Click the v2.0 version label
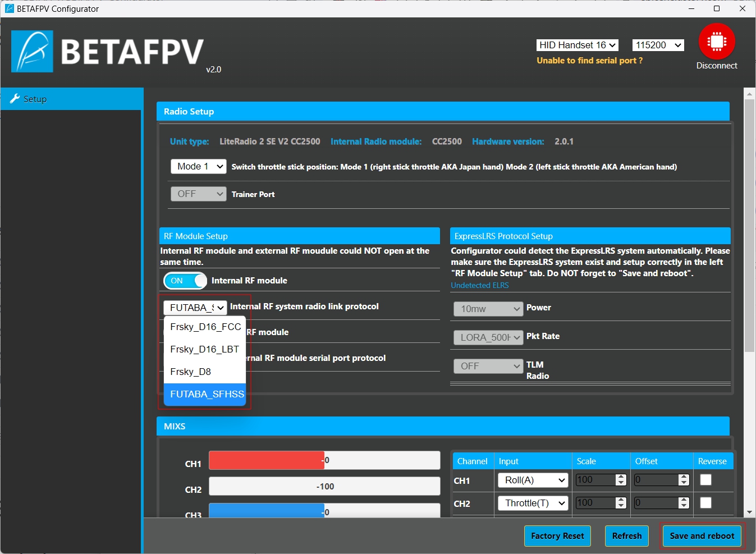 pos(214,70)
